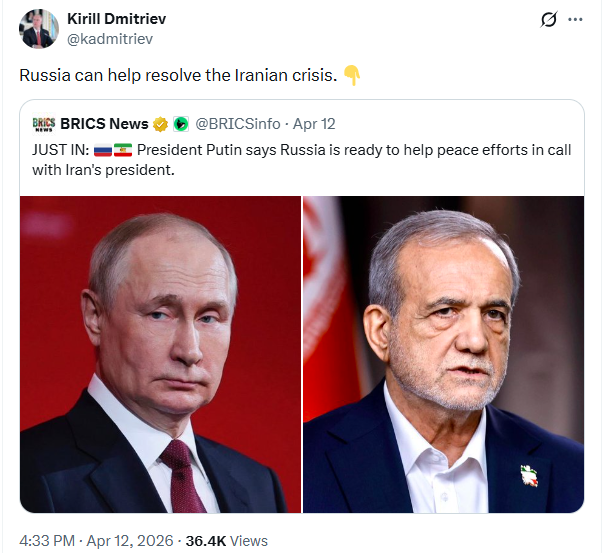
Task: Click the gold verified badge
Action: pyautogui.click(x=159, y=124)
